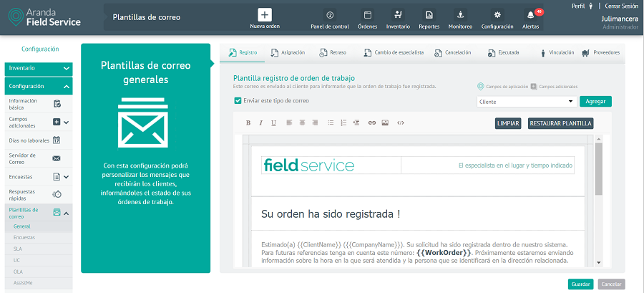Click the Cancelar button

coord(612,284)
